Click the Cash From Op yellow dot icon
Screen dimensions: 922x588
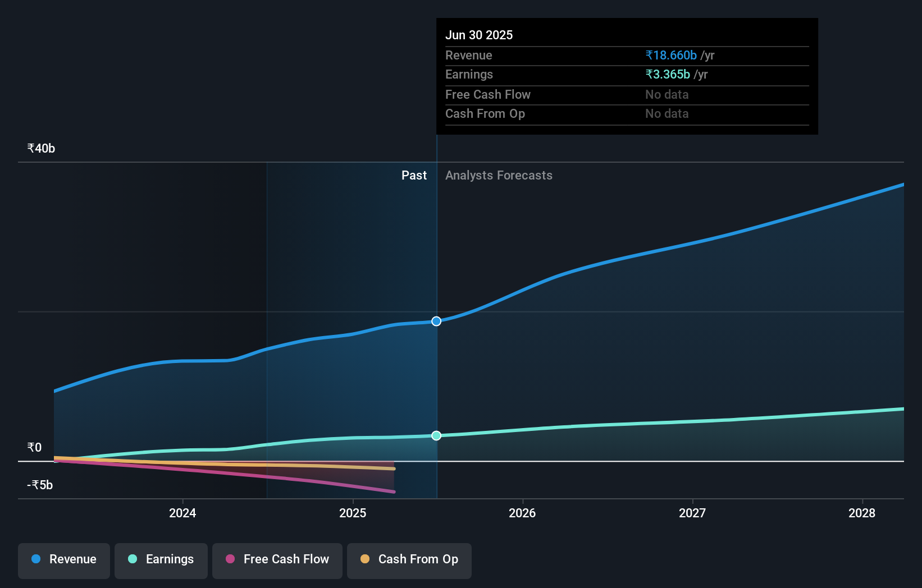(x=365, y=559)
